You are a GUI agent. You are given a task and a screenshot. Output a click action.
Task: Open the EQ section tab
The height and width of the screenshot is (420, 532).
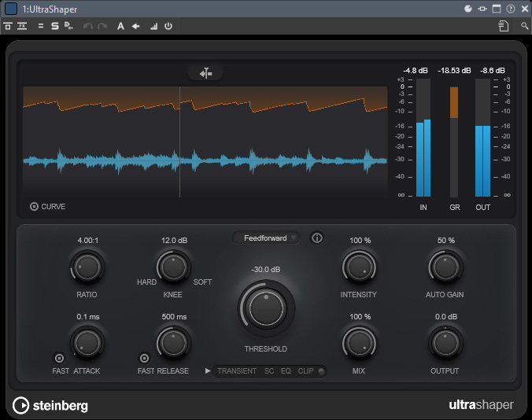pyautogui.click(x=286, y=371)
